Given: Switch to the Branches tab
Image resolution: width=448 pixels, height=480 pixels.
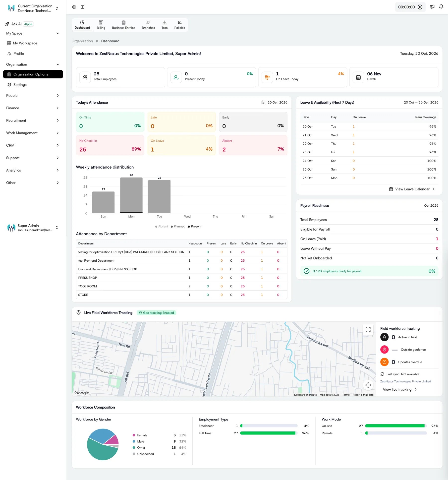Looking at the screenshot, I should point(148,25).
